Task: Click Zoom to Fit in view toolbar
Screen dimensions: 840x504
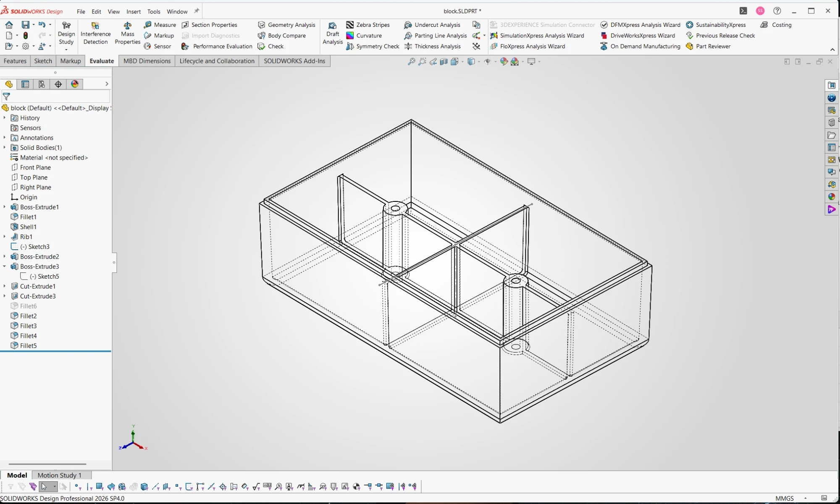Action: (411, 62)
